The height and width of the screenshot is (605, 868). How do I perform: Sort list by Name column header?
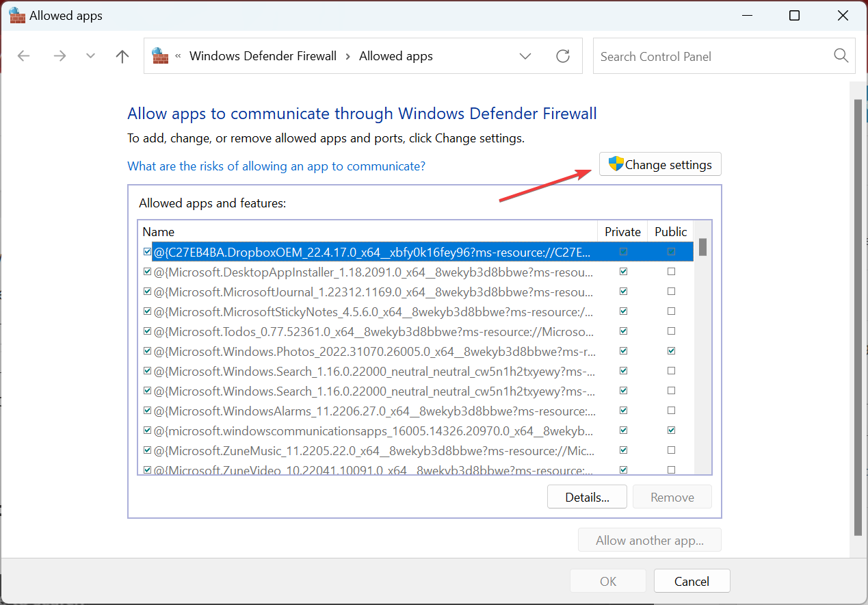[367, 231]
